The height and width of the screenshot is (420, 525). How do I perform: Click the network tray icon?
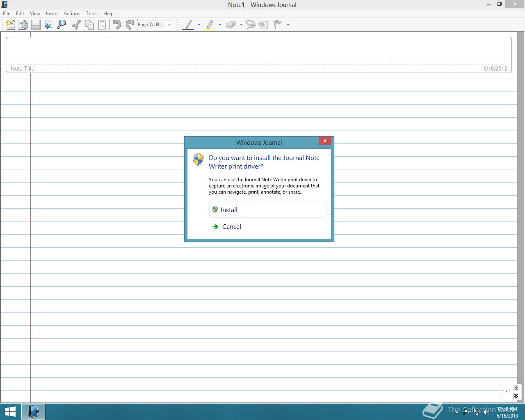click(x=477, y=412)
